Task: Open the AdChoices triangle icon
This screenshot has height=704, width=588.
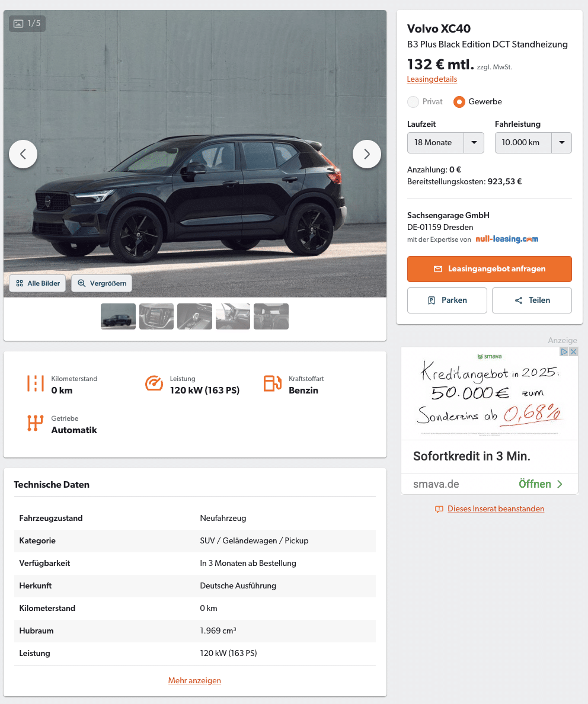Action: click(564, 351)
